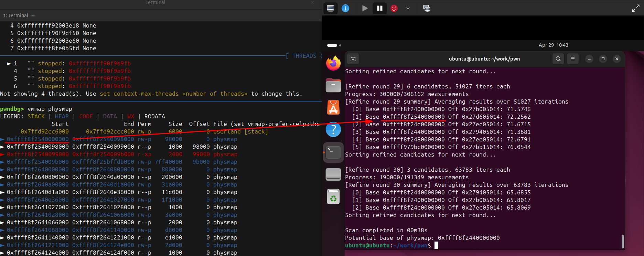Open the VM details info icon
The width and height of the screenshot is (644, 256).
click(345, 8)
